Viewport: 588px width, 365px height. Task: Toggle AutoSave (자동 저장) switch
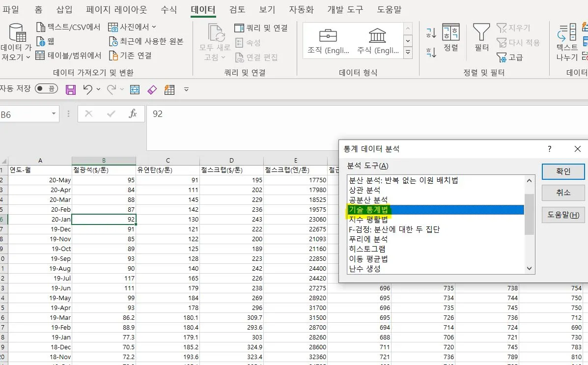(x=46, y=88)
